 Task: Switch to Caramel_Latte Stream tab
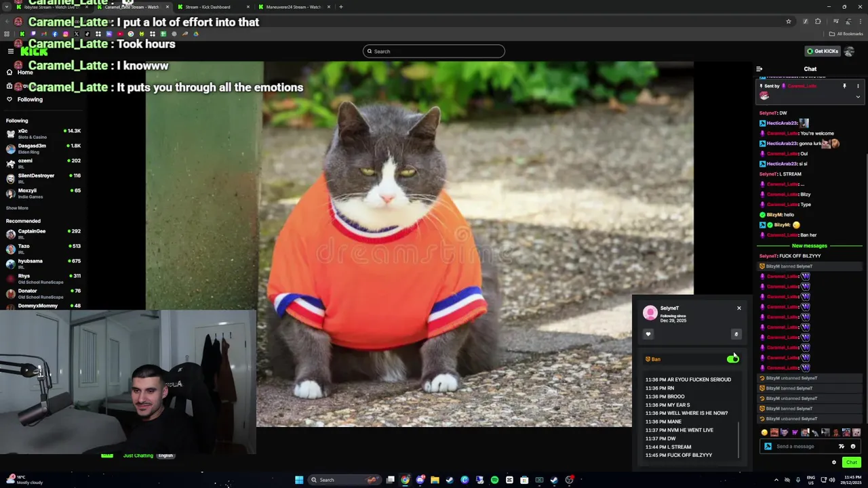click(x=132, y=7)
